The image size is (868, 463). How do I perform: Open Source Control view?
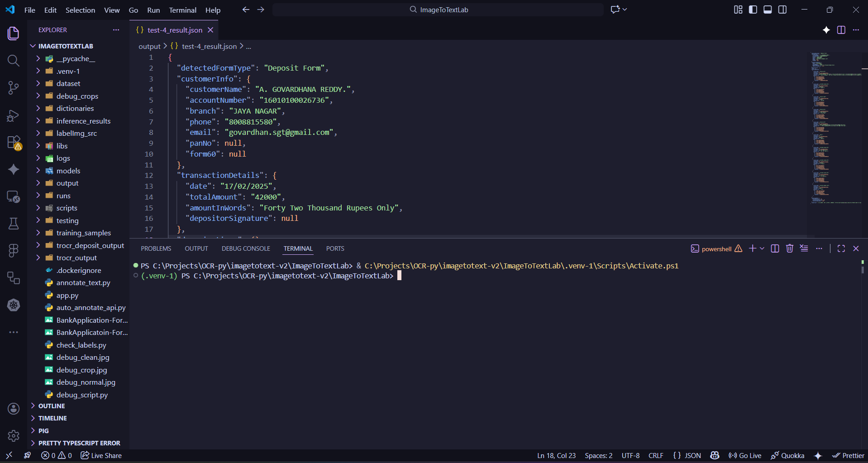14,88
